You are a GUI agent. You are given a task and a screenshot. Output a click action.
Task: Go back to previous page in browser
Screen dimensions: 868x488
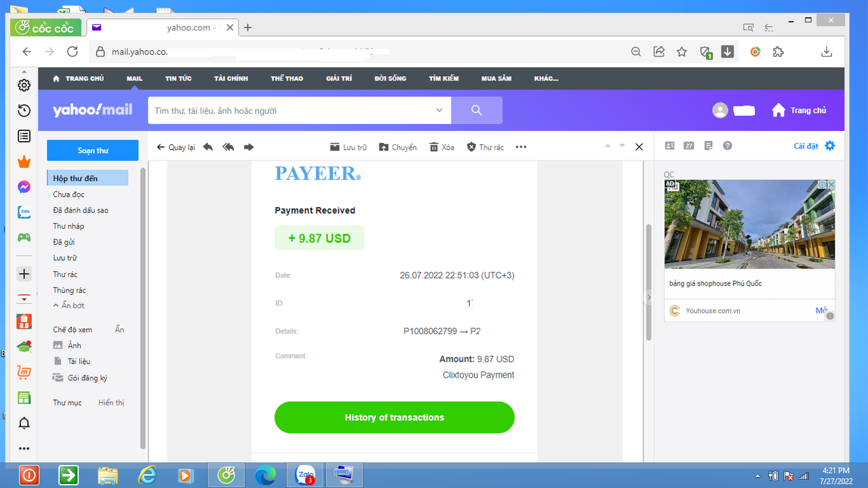(x=27, y=52)
